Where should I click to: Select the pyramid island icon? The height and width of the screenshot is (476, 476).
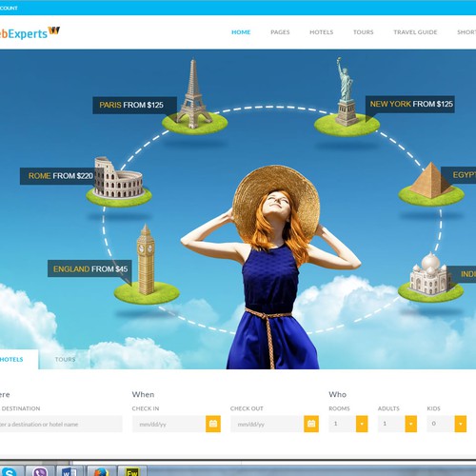point(431,184)
